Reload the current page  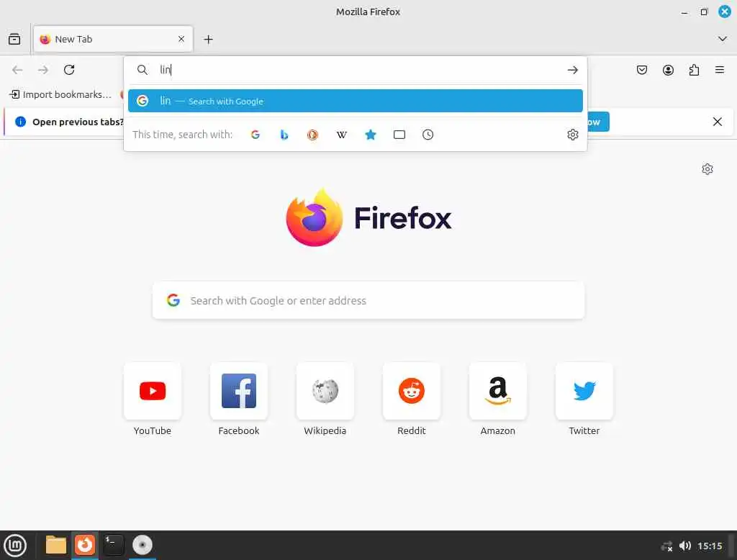pyautogui.click(x=69, y=70)
